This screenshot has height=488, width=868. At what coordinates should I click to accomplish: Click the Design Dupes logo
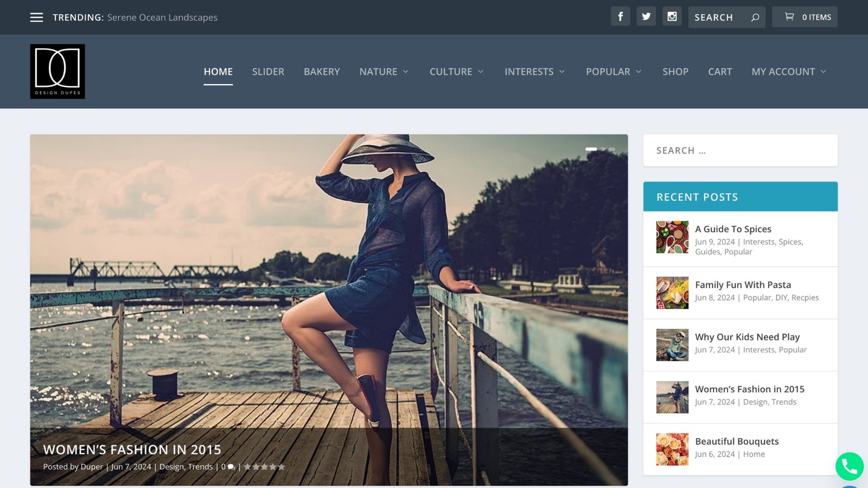[x=58, y=72]
